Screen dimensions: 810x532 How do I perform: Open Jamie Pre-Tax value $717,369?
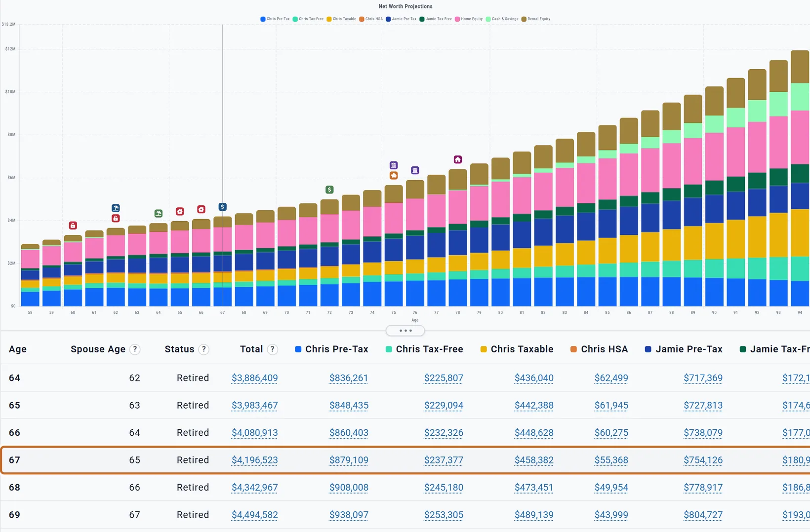pos(703,378)
